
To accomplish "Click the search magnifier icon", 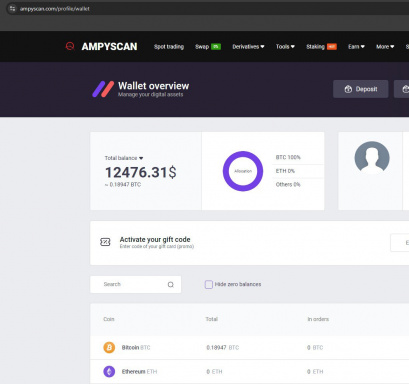I will 171,285.
